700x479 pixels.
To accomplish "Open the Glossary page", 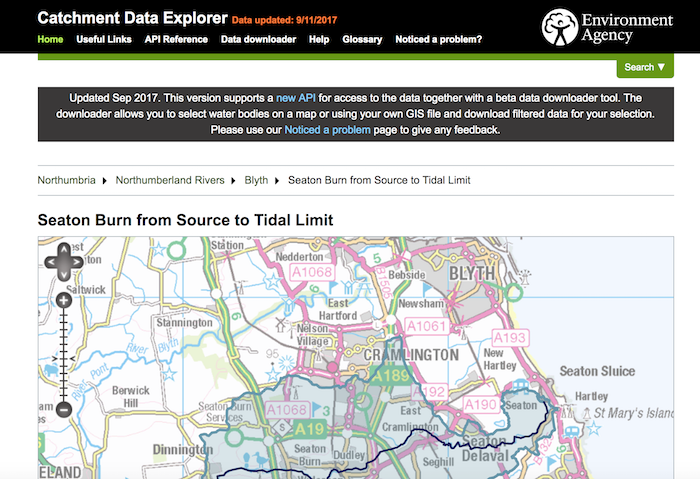I will point(362,40).
